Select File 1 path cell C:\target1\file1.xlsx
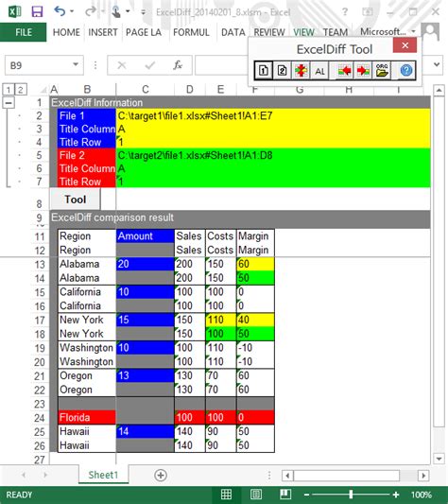Viewport: 448px width, 504px height. click(x=273, y=115)
